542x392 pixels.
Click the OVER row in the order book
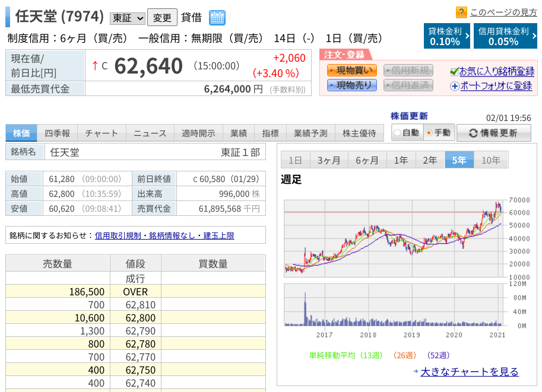tap(135, 292)
